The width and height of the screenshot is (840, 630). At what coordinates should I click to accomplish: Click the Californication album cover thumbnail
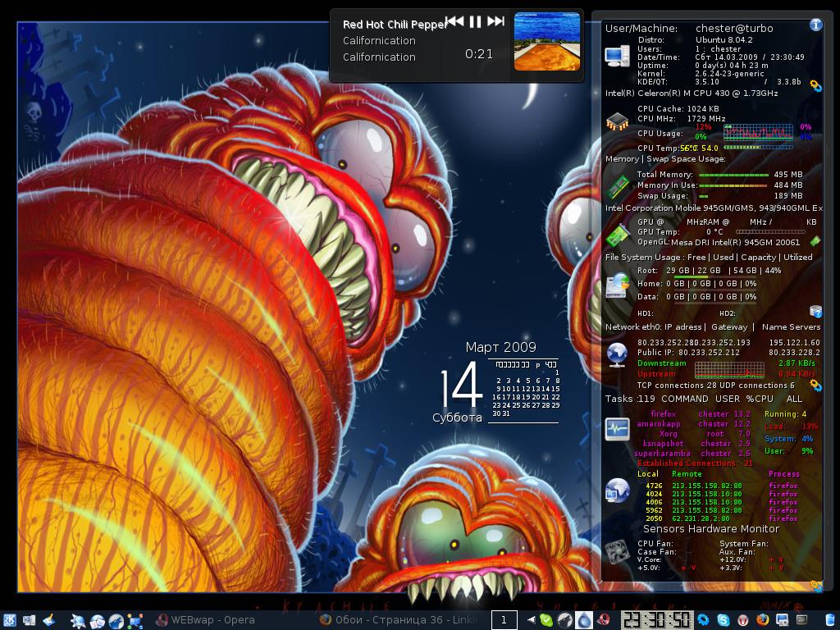coord(546,41)
